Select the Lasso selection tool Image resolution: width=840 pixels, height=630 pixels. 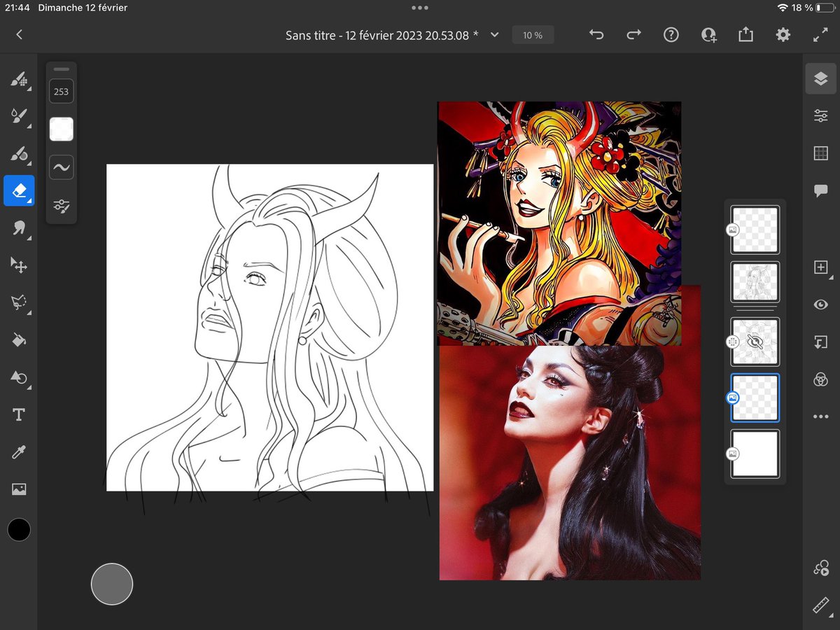coord(19,302)
